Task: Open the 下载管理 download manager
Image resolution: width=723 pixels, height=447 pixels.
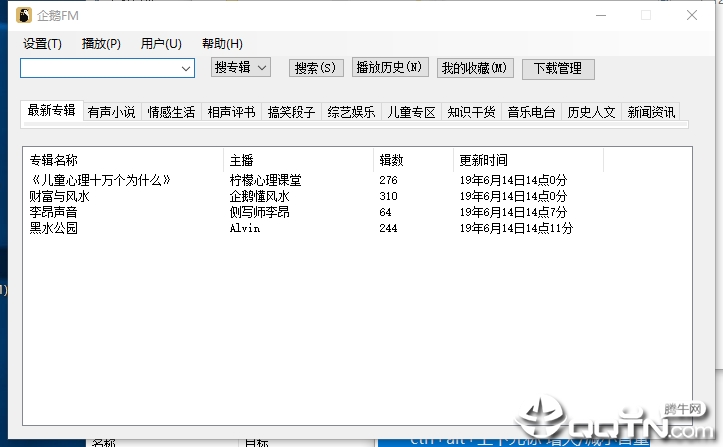Action: click(x=558, y=69)
